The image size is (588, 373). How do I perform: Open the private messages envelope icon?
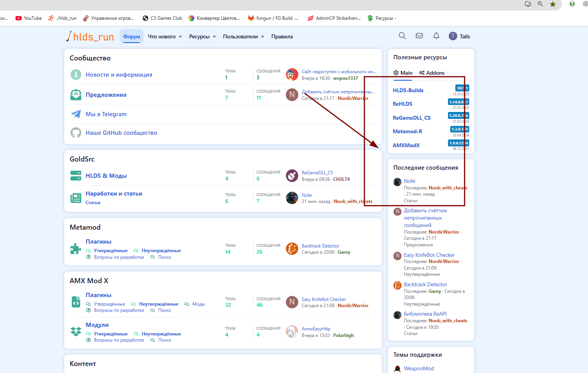tap(419, 36)
